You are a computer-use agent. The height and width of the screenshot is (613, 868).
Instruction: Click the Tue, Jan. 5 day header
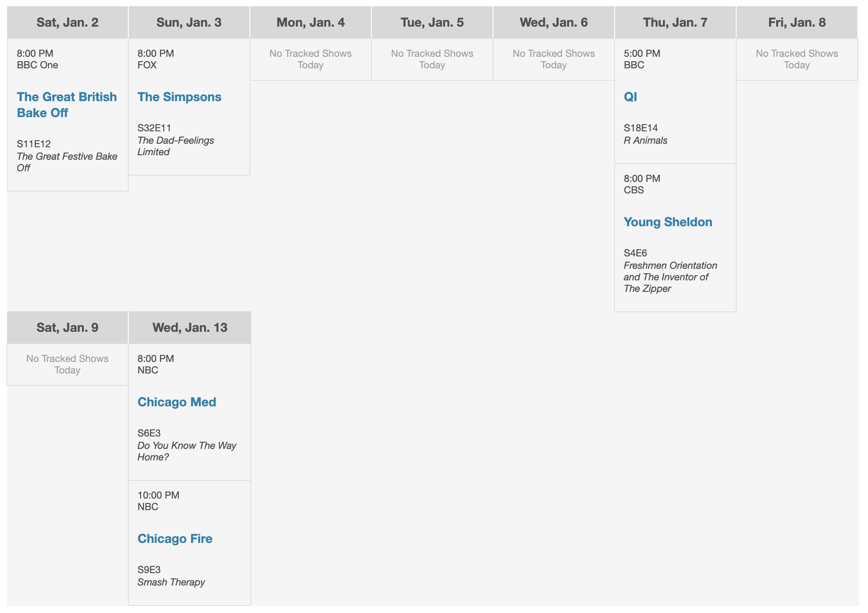[x=432, y=22]
